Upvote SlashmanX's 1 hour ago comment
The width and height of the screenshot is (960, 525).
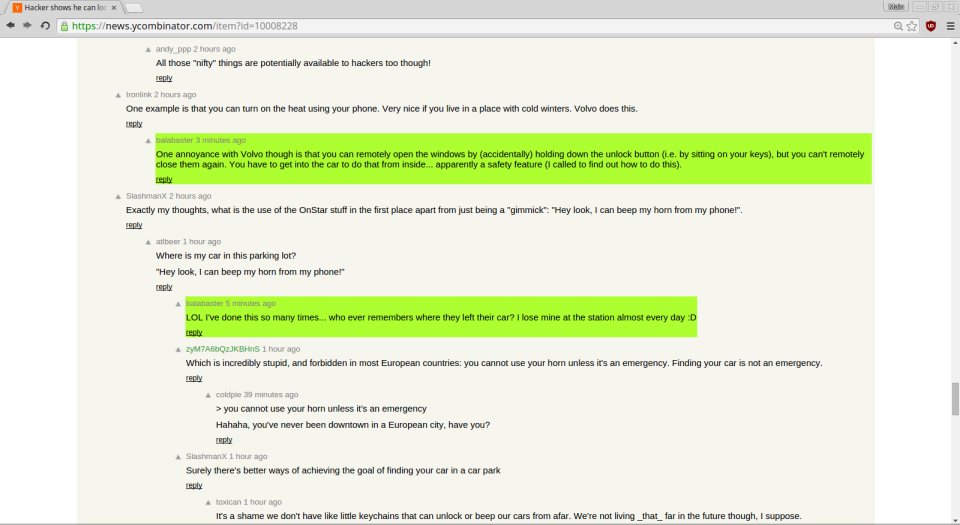coord(178,457)
